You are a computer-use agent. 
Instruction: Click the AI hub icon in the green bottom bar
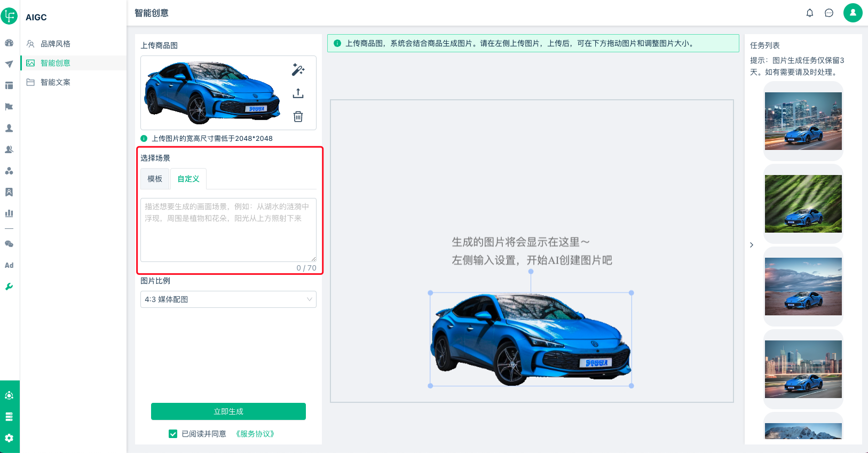(9, 395)
